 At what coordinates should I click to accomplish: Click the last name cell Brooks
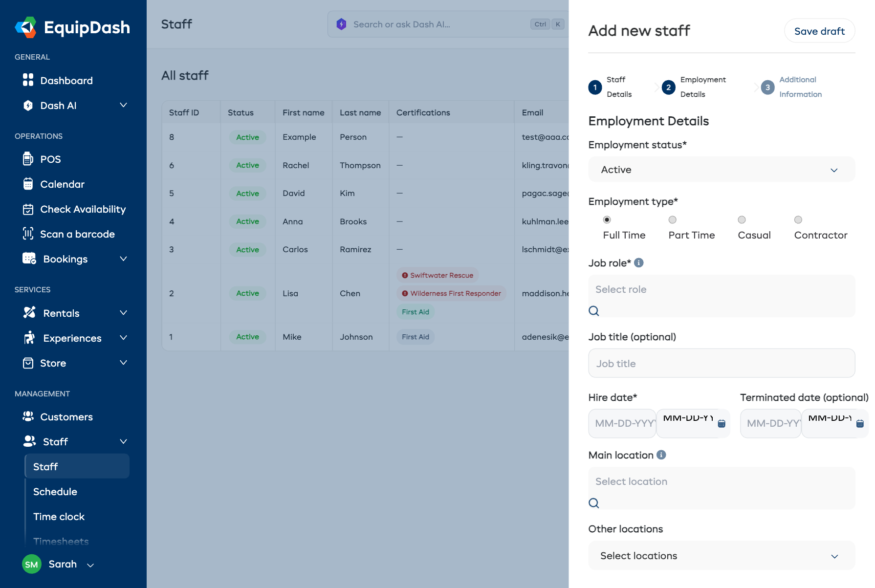point(353,221)
